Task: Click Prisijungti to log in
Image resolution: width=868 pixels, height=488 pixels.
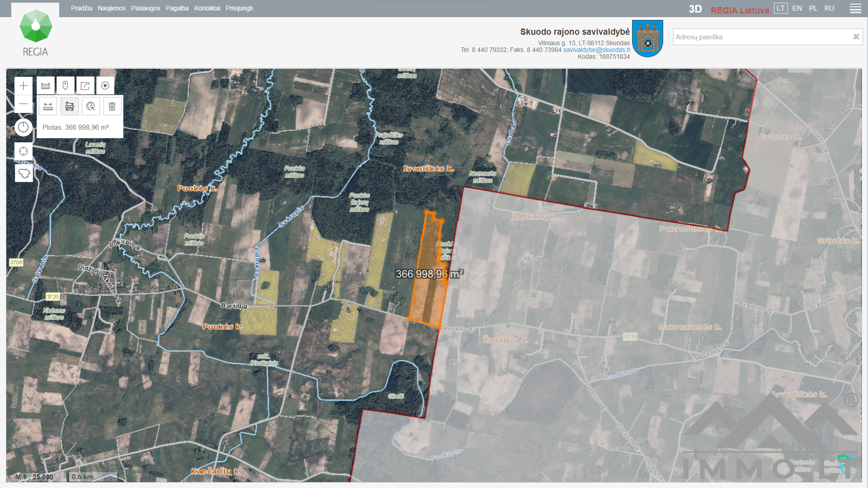Action: coord(239,8)
